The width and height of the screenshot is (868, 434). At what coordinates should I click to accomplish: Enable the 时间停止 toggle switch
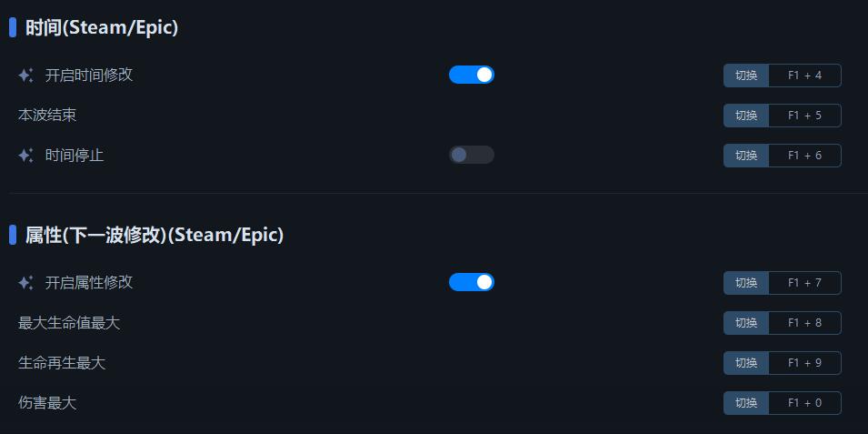471,155
